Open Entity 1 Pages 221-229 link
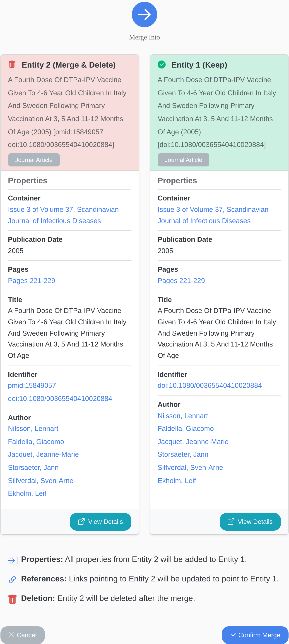289x644 pixels. pyautogui.click(x=181, y=281)
